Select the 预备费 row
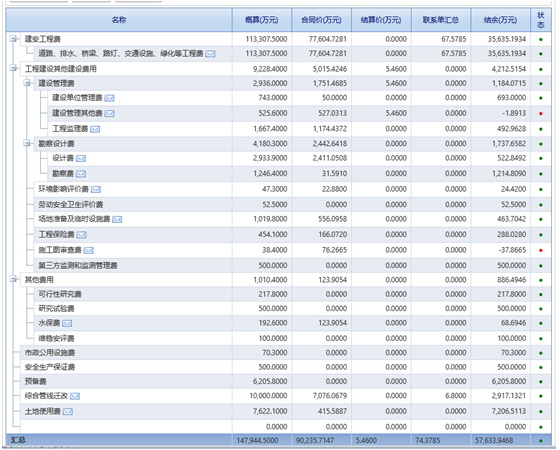This screenshot has height=450, width=560. (x=279, y=381)
